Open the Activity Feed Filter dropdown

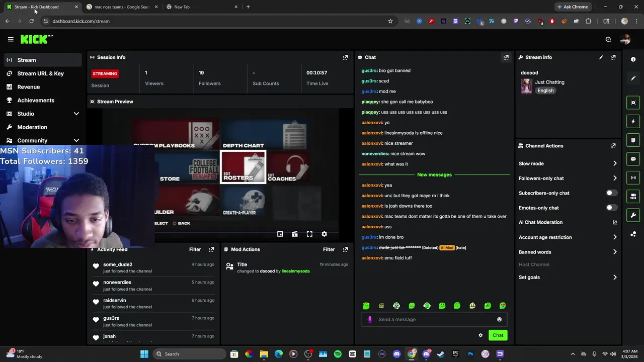[x=195, y=249]
